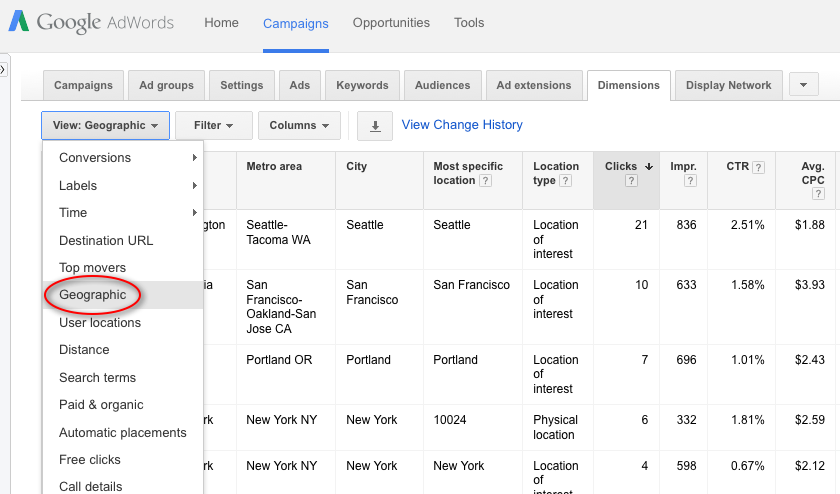Open the more tabs dropdown arrow

pos(804,85)
